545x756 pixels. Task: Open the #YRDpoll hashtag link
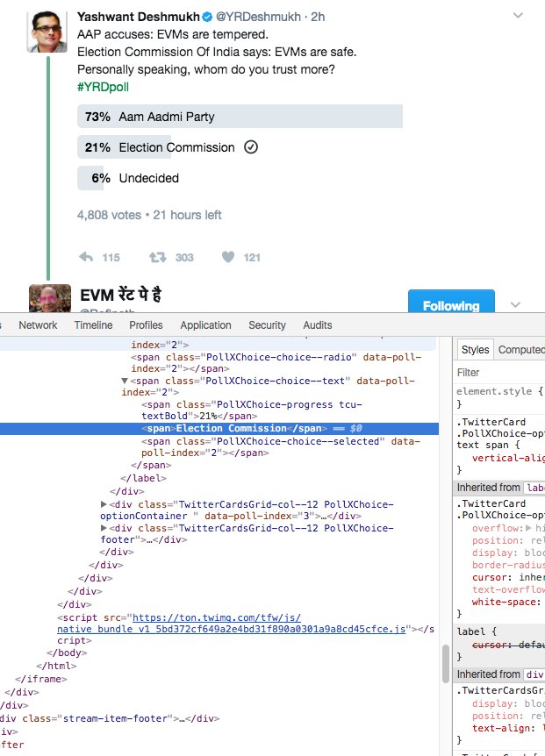click(103, 88)
